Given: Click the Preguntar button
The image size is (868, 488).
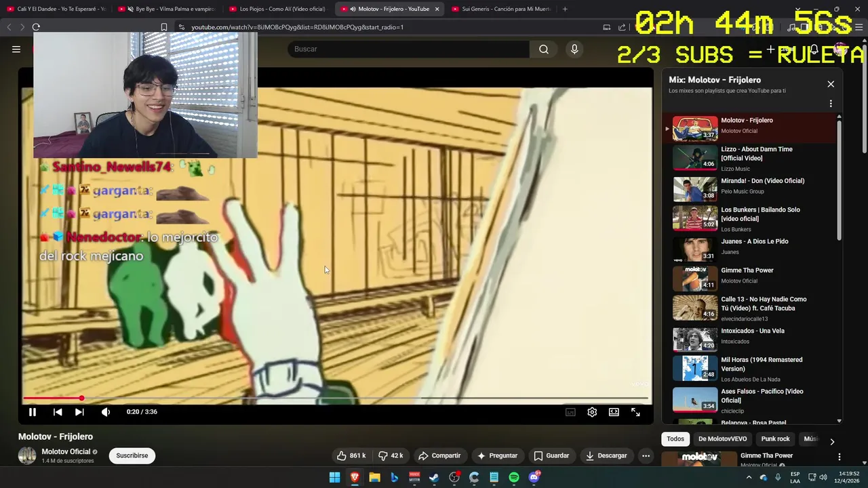Looking at the screenshot, I should pos(497,455).
